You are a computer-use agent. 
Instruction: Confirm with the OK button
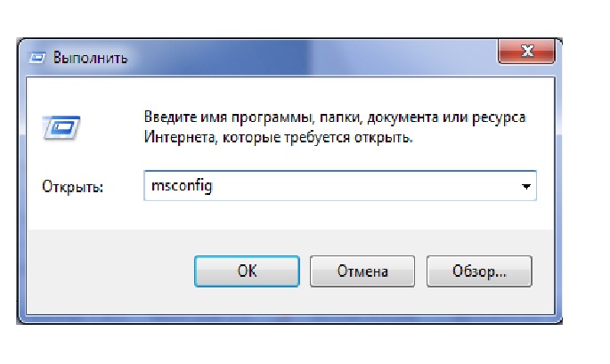(x=247, y=271)
